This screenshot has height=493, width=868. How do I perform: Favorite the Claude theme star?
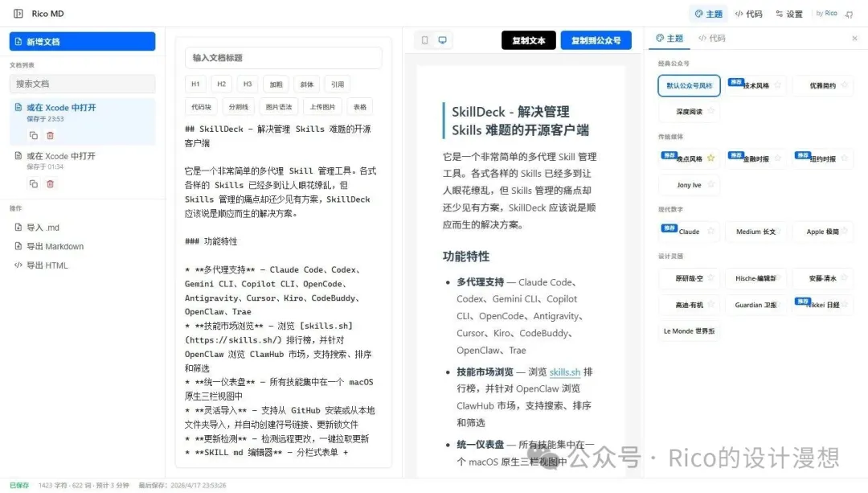coord(710,231)
